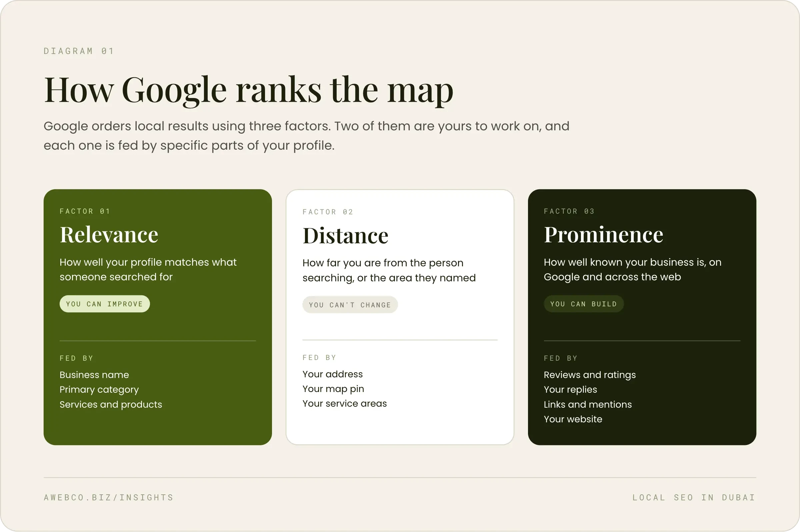
Task: Click the 'FACTOR 02' label
Action: coord(328,212)
